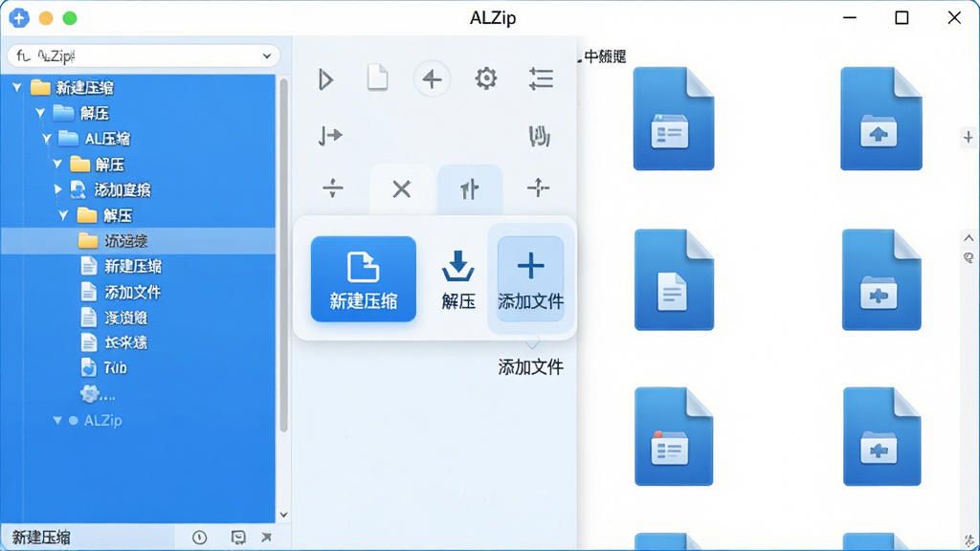
Task: Click the left panel scrollbar down arrow
Action: [283, 515]
